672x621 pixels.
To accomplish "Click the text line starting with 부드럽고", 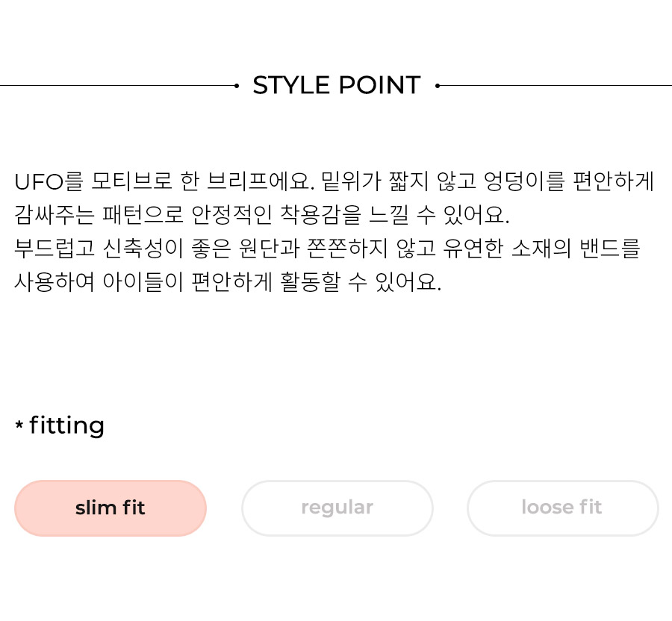I will pyautogui.click(x=328, y=249).
